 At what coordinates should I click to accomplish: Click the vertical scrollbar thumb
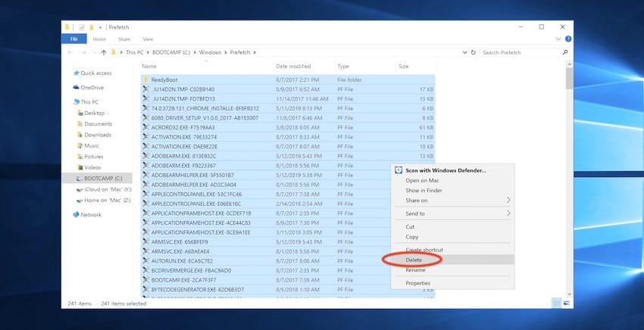point(569,78)
